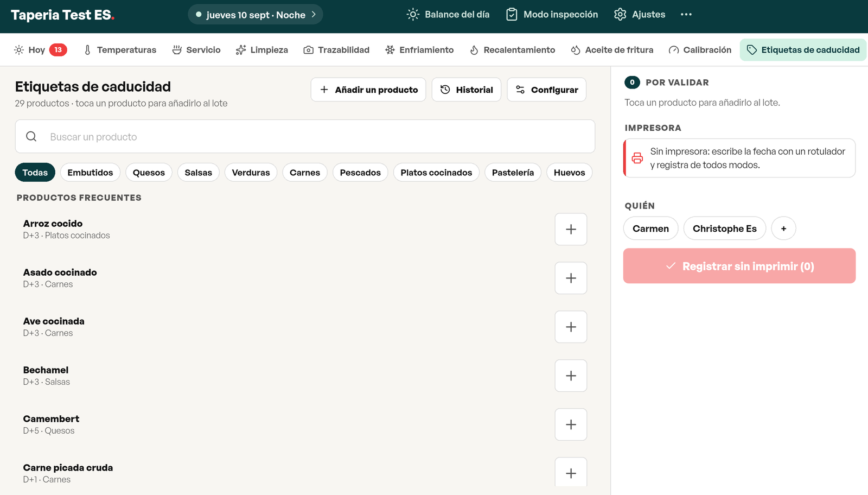Screen dimensions: 868x495
Task: Add Carne picada cruda to the batch
Action: pos(571,473)
